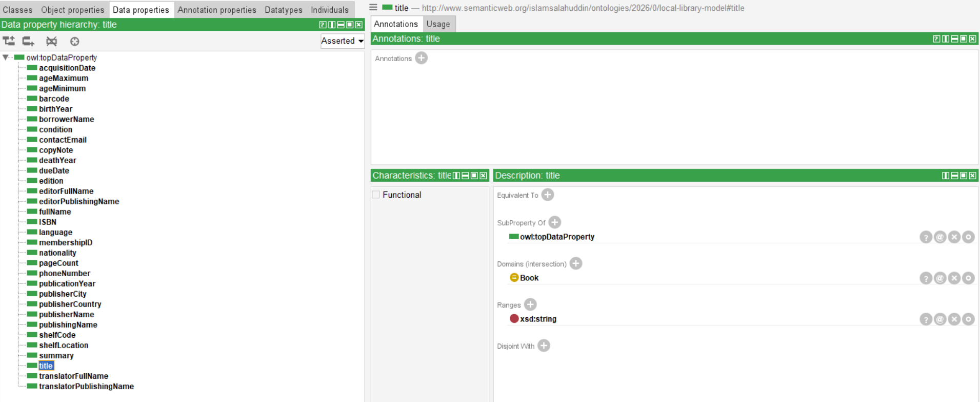Add a new Ranges datatype

pos(530,305)
